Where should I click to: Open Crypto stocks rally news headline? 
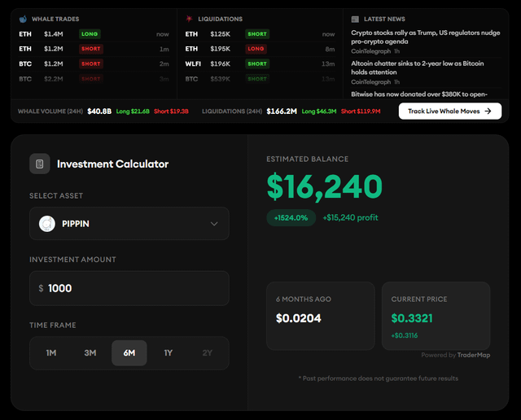[425, 37]
